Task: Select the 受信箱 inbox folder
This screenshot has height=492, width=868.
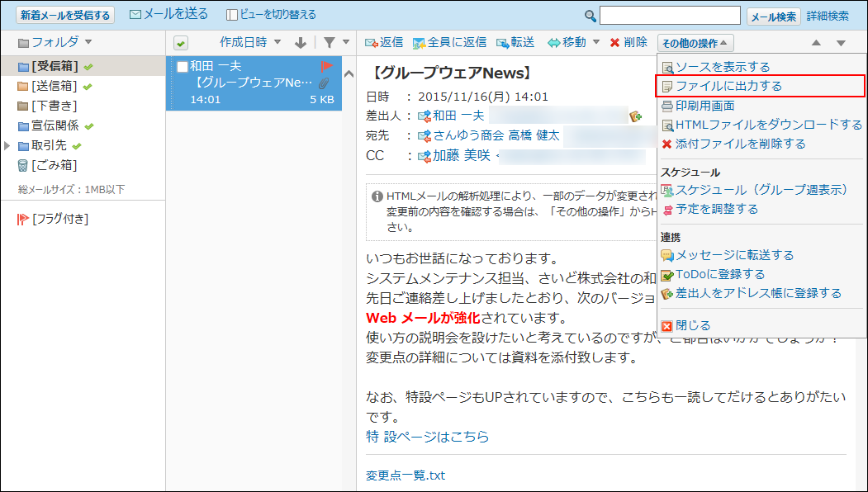Action: click(55, 66)
